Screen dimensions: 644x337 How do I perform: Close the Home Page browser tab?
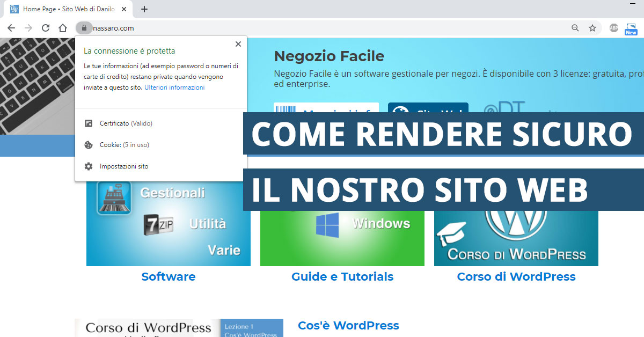pos(125,9)
